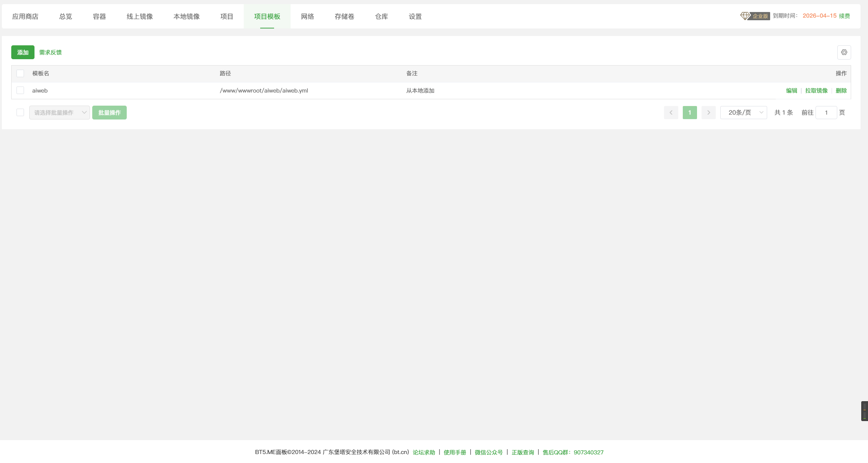Click the path /www/wwwroot/aiweb/aiweb.yml
This screenshot has height=463, width=868.
pyautogui.click(x=264, y=91)
